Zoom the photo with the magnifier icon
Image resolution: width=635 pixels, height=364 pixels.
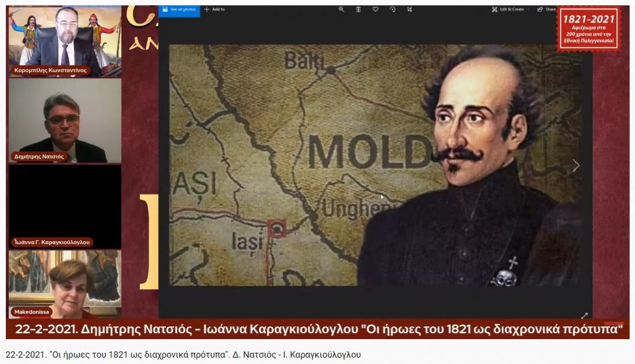click(341, 9)
